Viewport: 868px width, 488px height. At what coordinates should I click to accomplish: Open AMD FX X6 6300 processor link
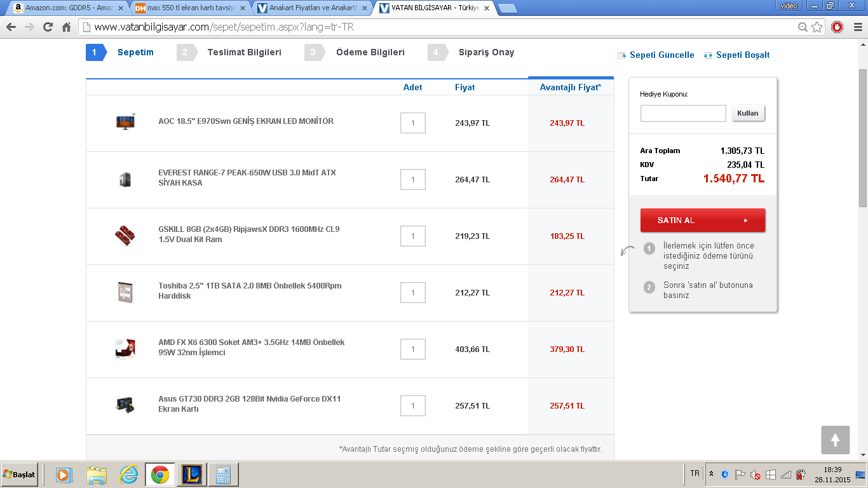(x=252, y=348)
